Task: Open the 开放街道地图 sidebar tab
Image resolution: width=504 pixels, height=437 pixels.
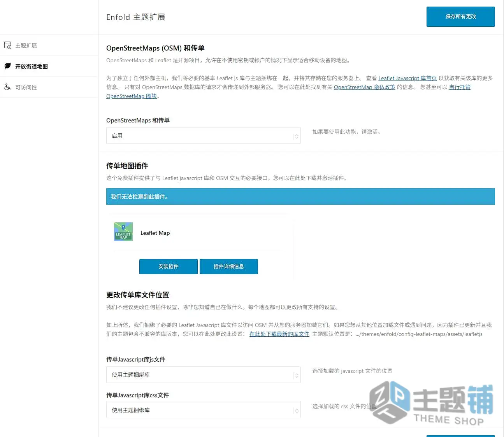Action: point(49,66)
